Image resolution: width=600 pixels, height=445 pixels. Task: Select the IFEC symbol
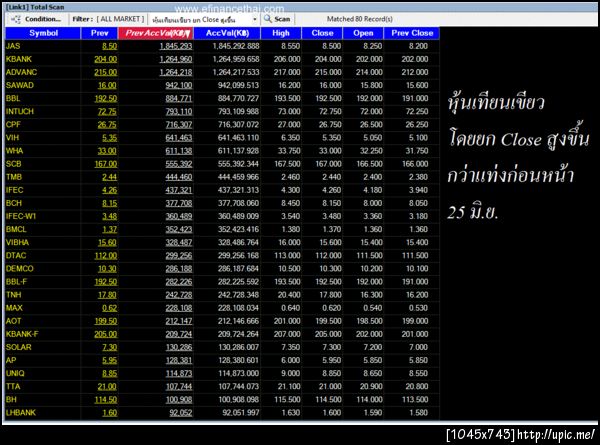(15, 190)
